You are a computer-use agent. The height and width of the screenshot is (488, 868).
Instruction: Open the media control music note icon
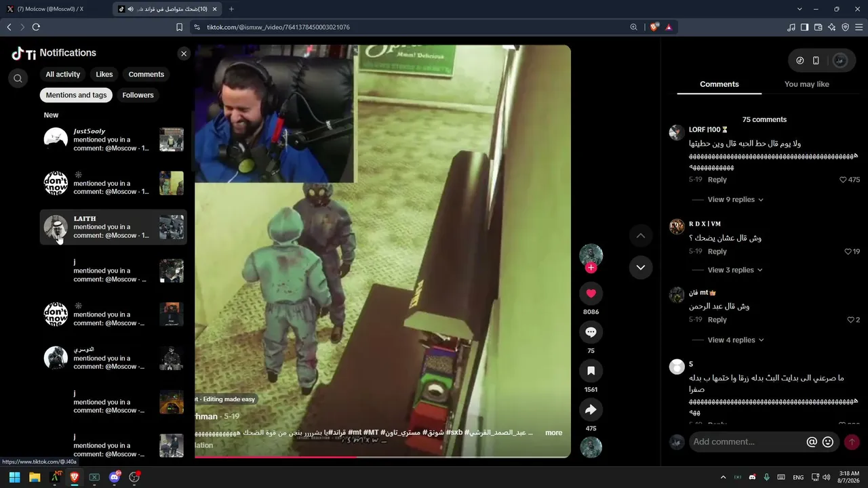point(791,27)
